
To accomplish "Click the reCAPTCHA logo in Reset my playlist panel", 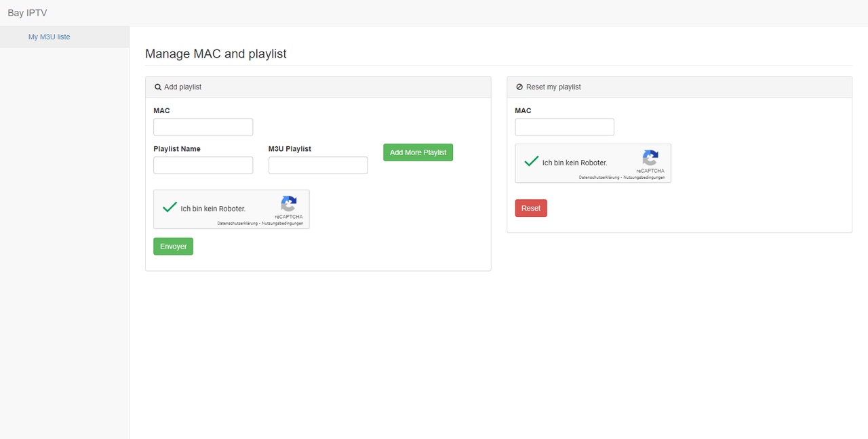I will coord(650,158).
